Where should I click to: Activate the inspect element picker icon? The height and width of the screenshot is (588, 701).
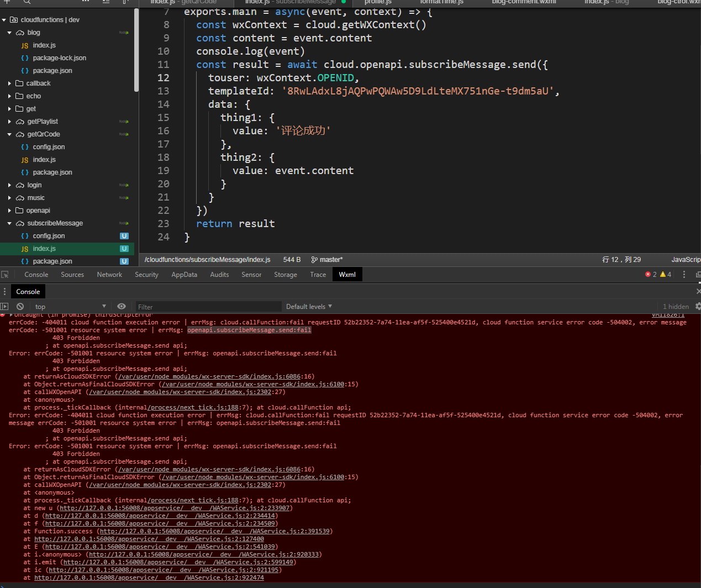(5, 274)
